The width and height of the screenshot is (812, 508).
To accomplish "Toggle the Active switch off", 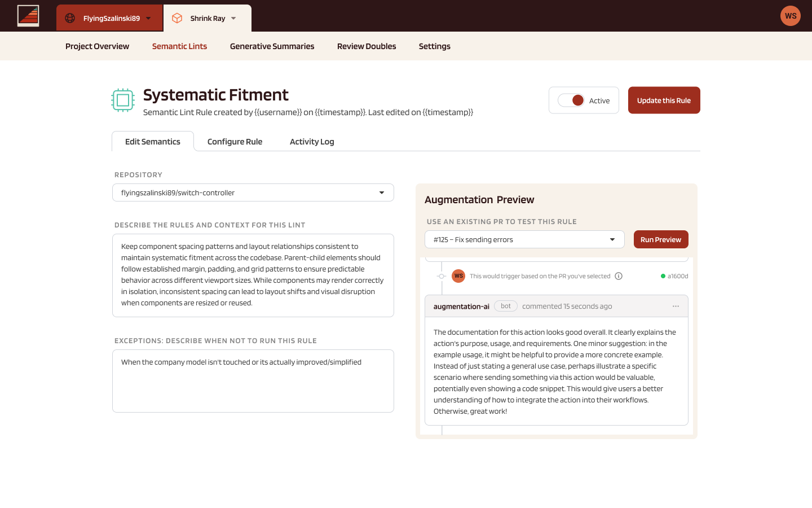I will (x=571, y=100).
